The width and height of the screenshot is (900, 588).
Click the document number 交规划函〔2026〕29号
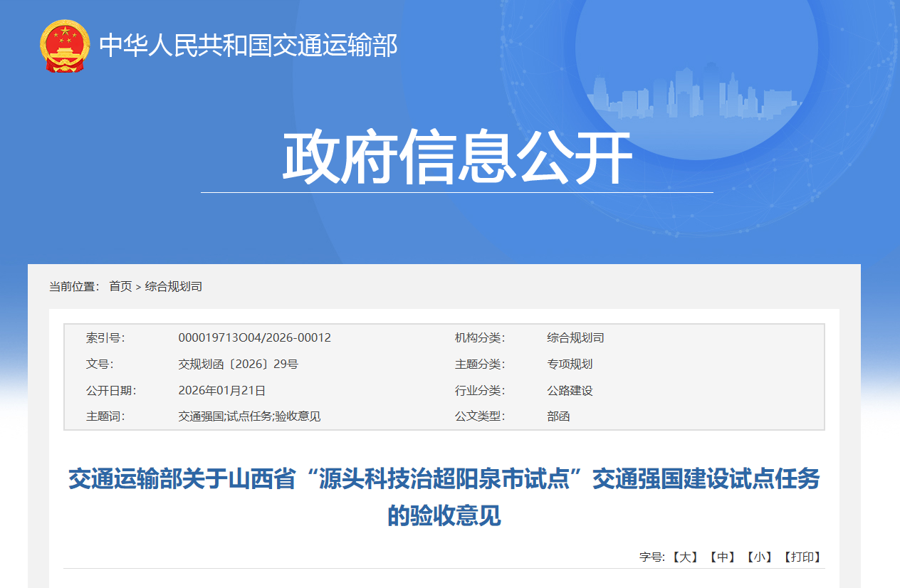coord(238,364)
